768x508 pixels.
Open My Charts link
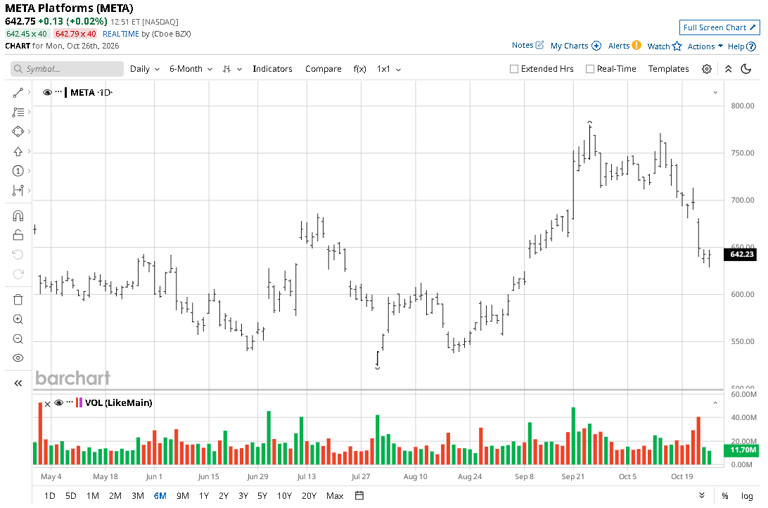click(x=576, y=46)
